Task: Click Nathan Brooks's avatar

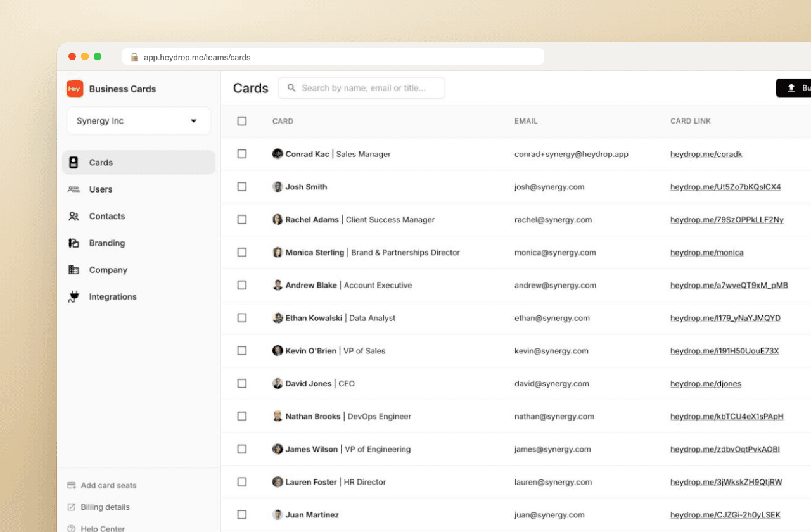Action: click(278, 417)
